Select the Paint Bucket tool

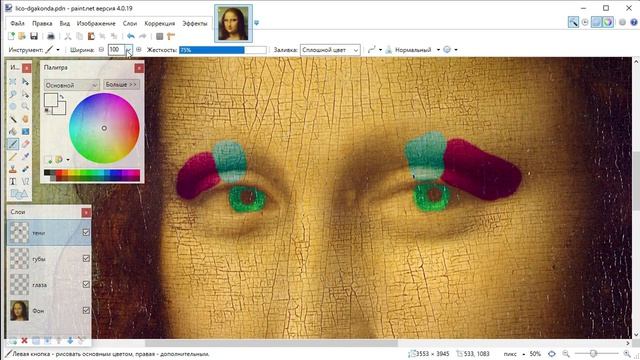pyautogui.click(x=13, y=131)
